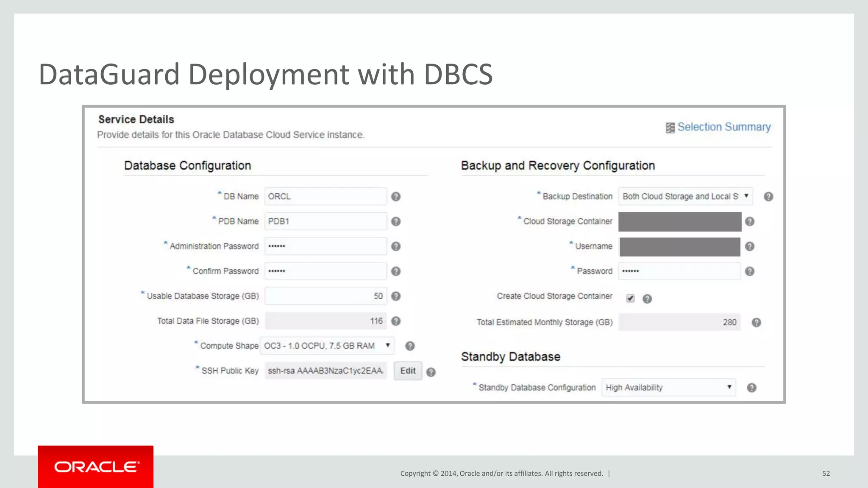Open help for backup Password field
Image resolution: width=868 pixels, height=488 pixels.
tap(750, 272)
